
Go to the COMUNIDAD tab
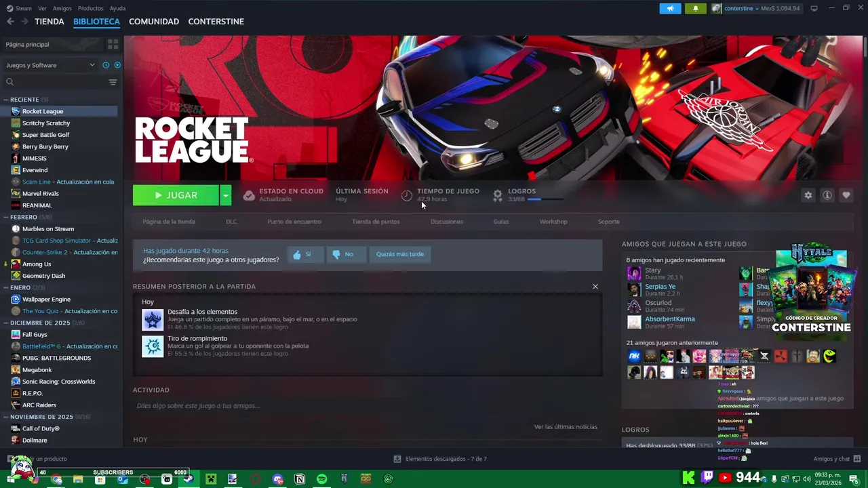154,22
